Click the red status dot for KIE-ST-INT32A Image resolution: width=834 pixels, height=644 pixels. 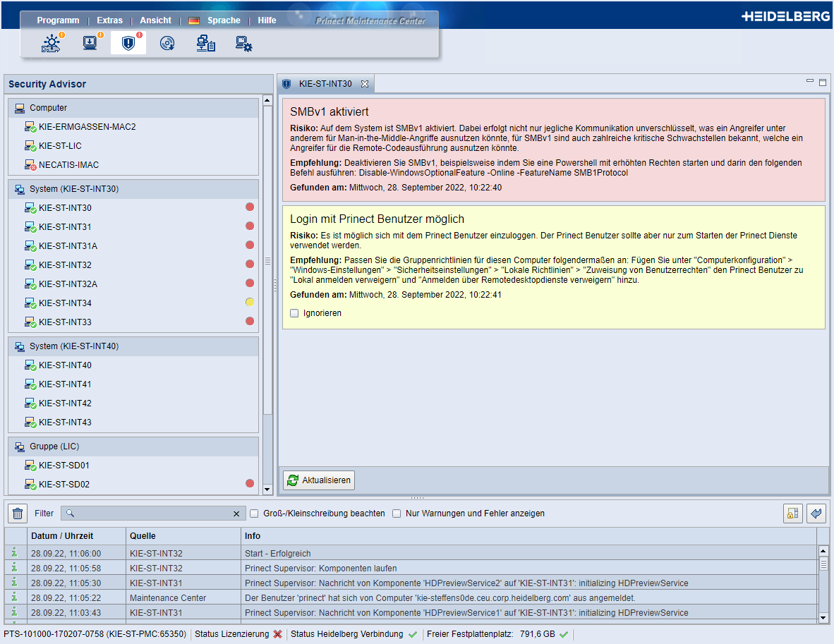[x=250, y=283]
